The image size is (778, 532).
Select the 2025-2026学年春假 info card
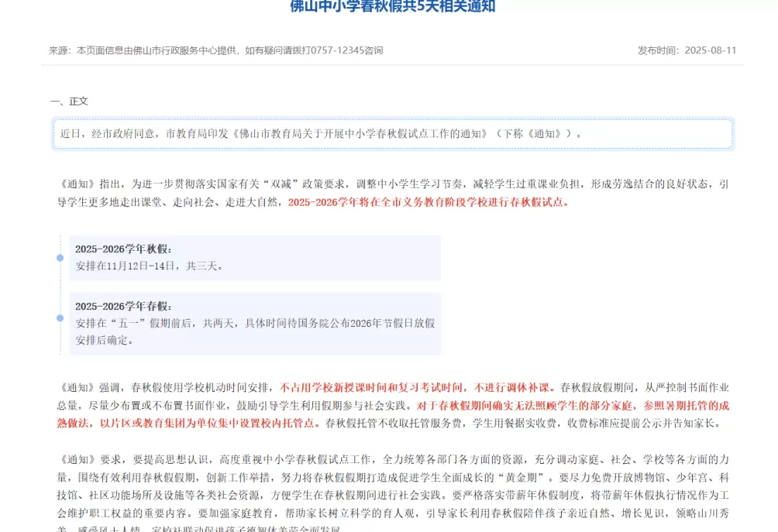point(254,324)
